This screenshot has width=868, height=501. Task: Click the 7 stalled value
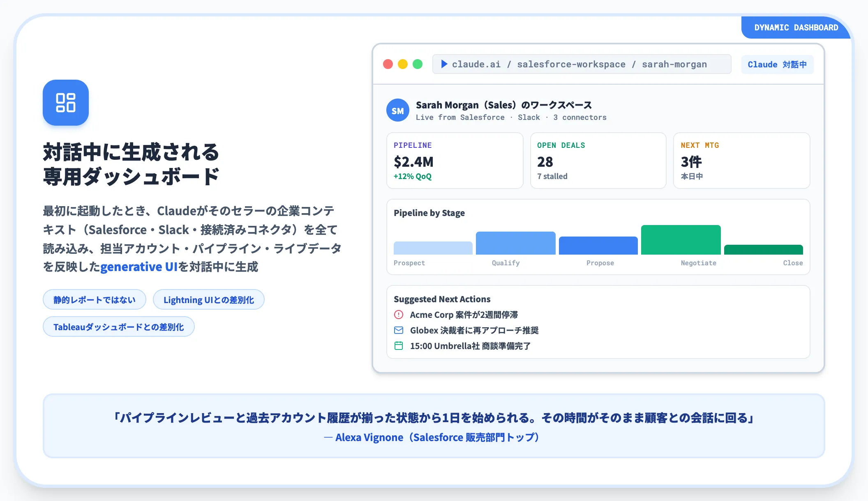click(552, 176)
